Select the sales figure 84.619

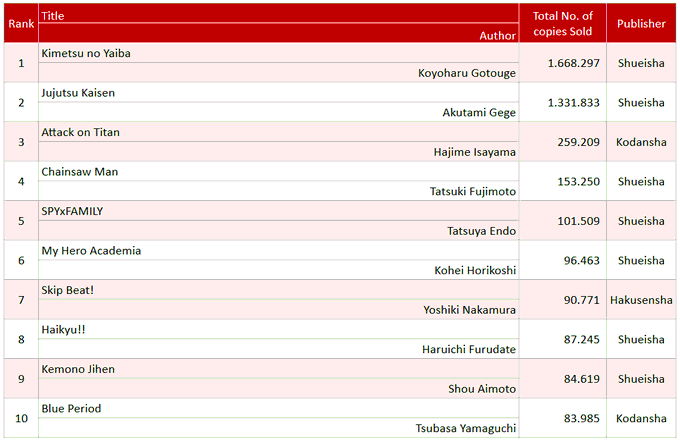coord(582,379)
